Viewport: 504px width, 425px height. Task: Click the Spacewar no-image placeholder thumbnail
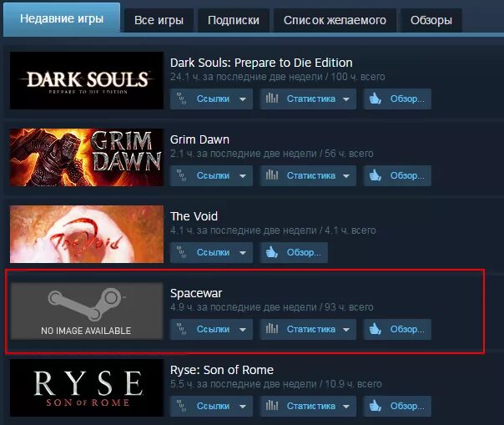click(x=87, y=311)
